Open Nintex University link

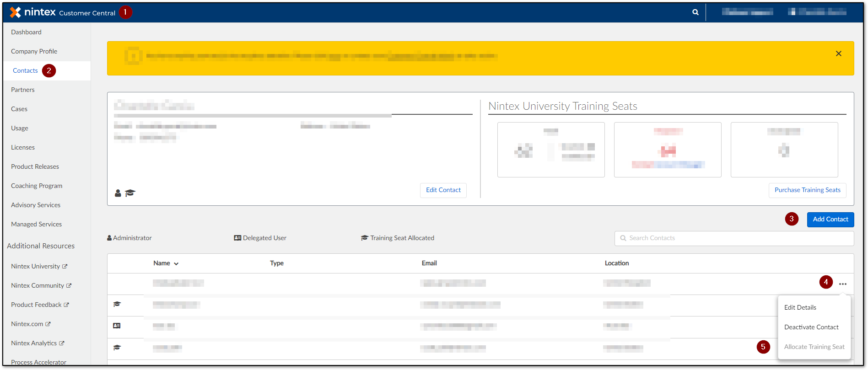[36, 266]
